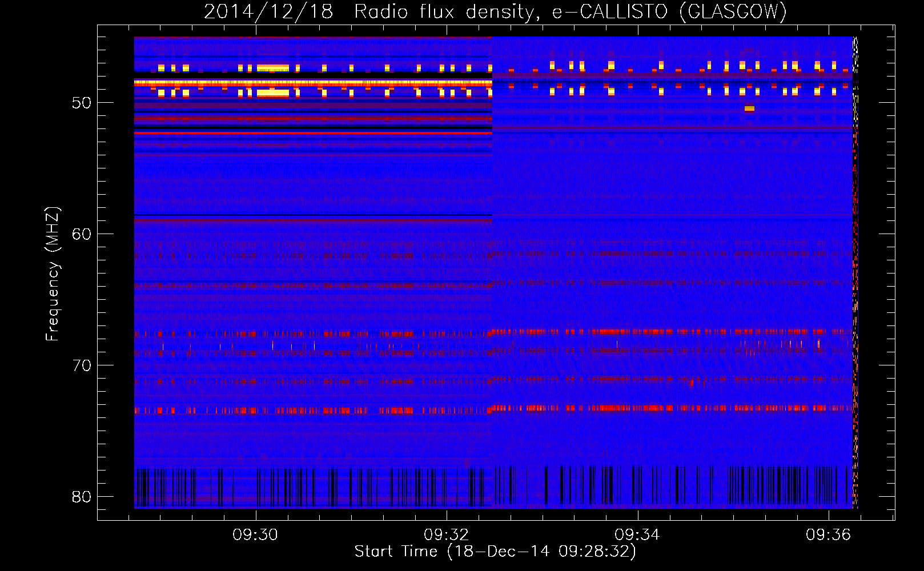Click the 09:34 time tick label
924x571 pixels.
pos(637,535)
